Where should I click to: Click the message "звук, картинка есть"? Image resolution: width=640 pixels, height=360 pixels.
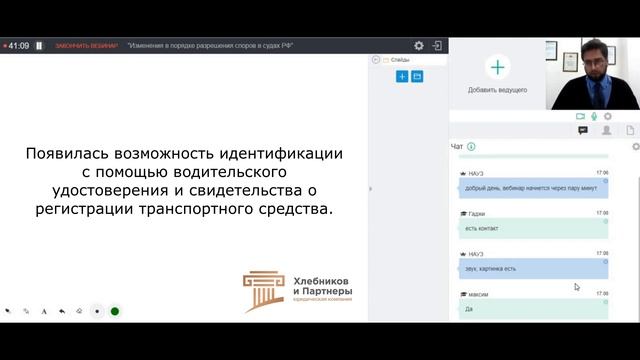coord(533,269)
